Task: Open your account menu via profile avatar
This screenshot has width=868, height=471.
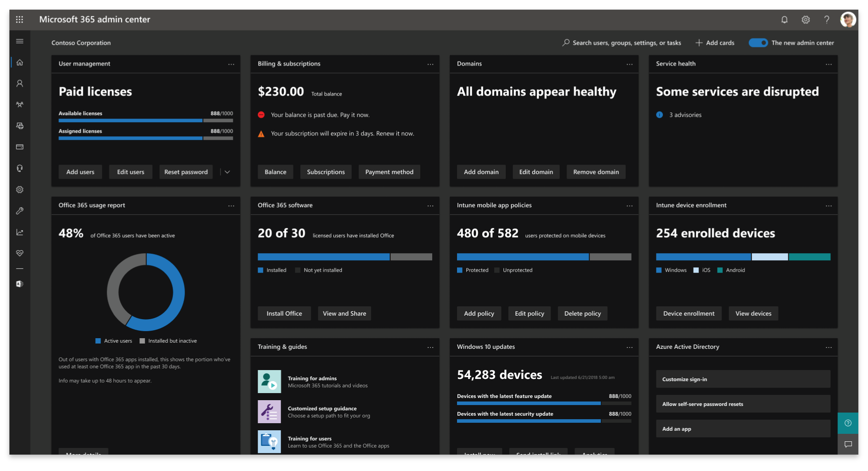Action: [x=848, y=19]
